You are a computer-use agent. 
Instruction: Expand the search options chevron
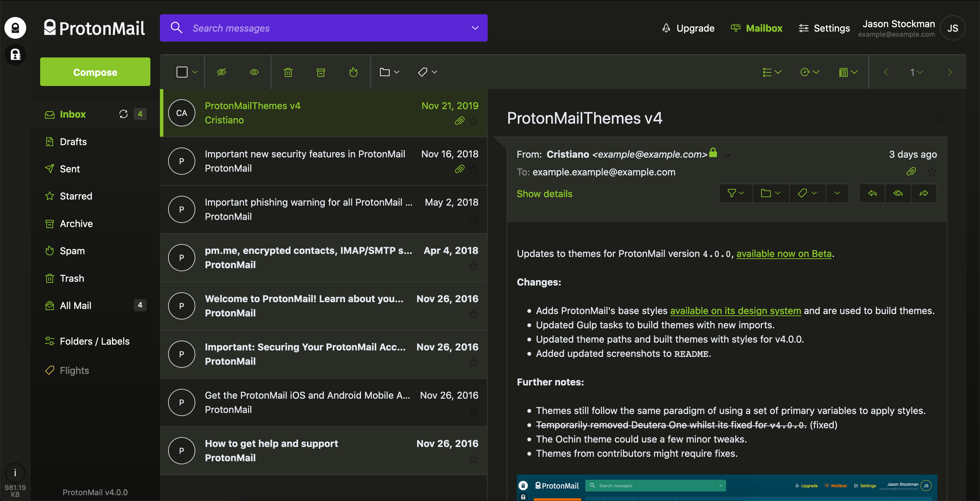tap(475, 28)
